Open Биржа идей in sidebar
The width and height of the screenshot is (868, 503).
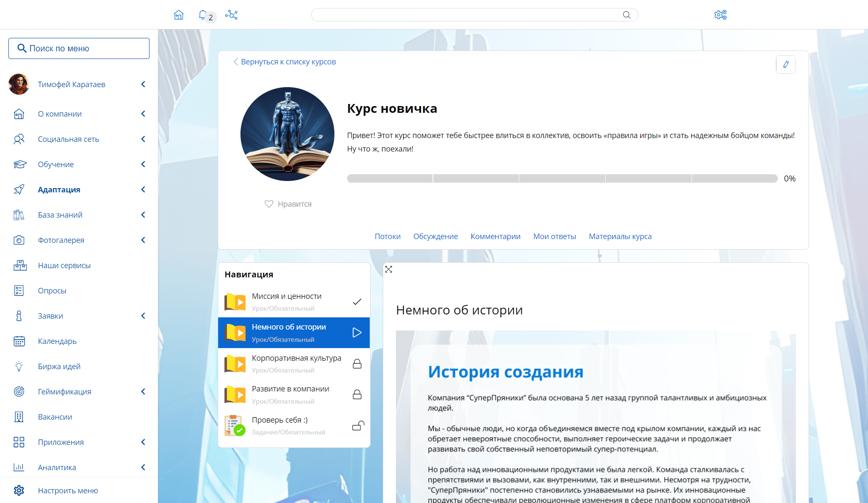pyautogui.click(x=59, y=366)
